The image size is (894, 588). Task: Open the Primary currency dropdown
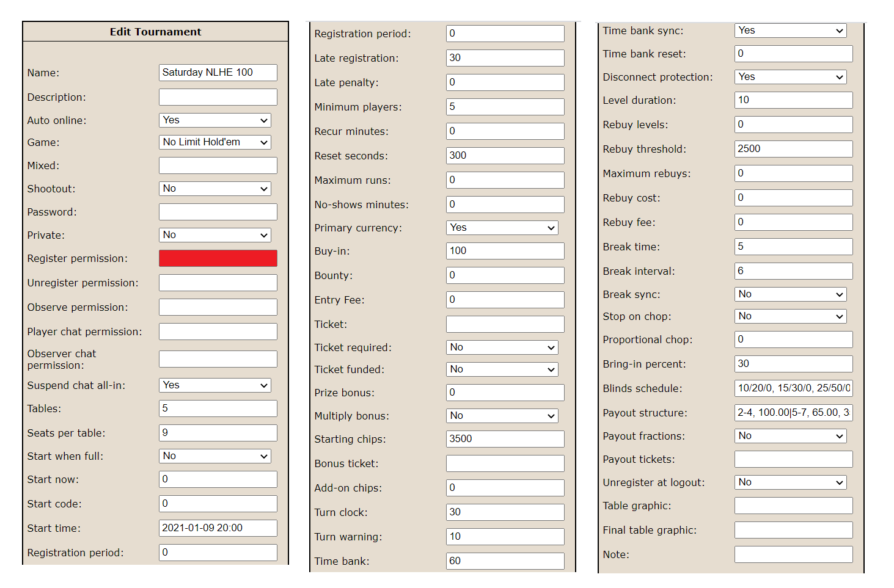pos(501,227)
